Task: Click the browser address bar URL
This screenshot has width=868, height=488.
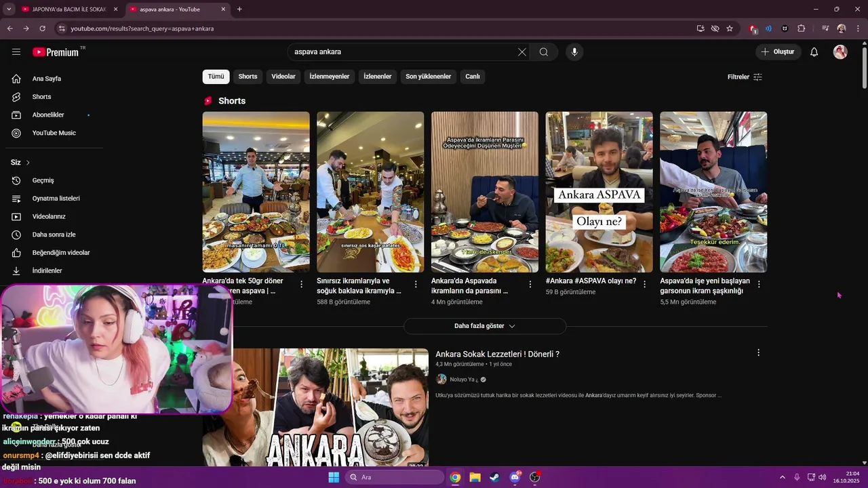Action: 142,28
